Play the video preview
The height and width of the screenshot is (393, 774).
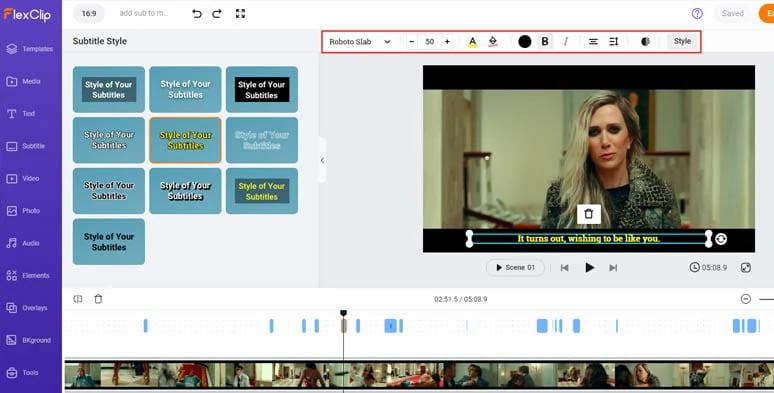(x=589, y=268)
